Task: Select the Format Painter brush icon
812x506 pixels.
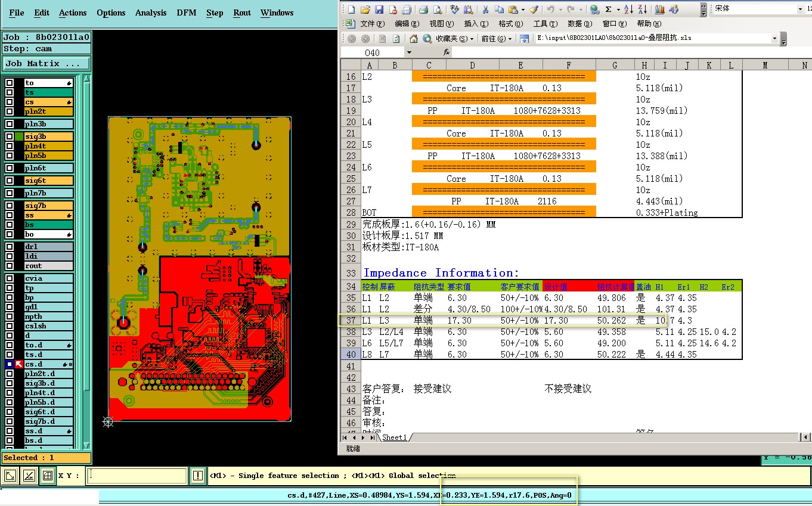Action: [x=534, y=9]
